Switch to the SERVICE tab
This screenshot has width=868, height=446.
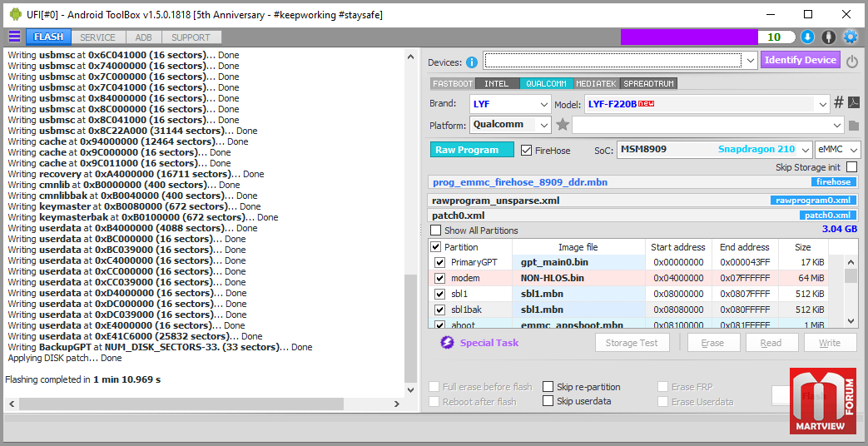point(97,37)
